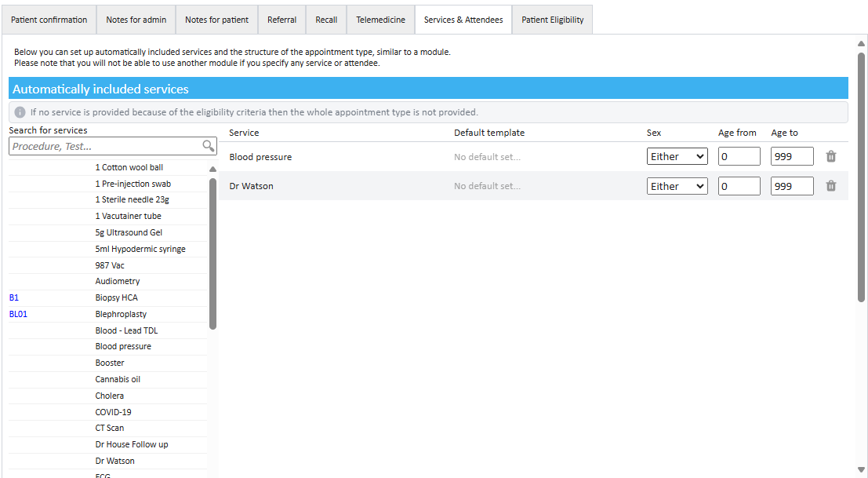The height and width of the screenshot is (478, 868).
Task: Click the trash icon for Dr Watson
Action: 831,186
